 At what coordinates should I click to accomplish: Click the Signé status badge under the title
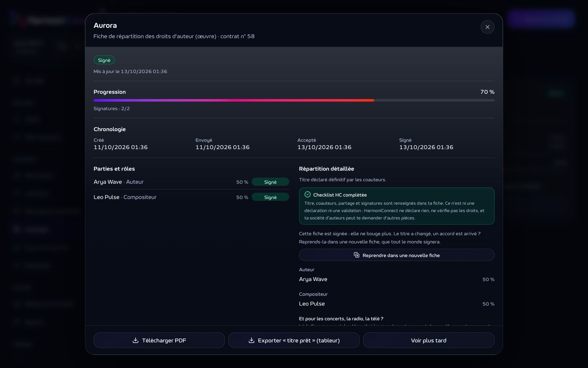pos(104,60)
